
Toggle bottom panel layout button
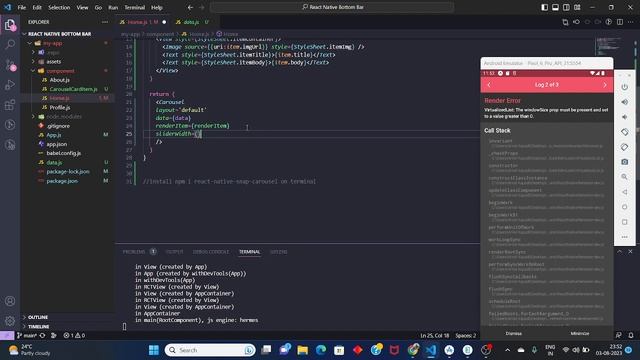(556, 7)
